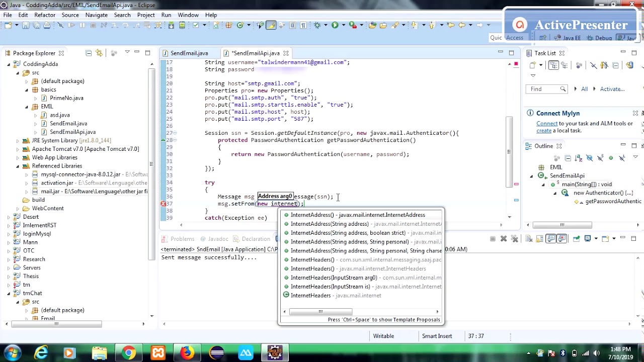Switch to the Java EE perspective
644x362 pixels.
(x=567, y=38)
